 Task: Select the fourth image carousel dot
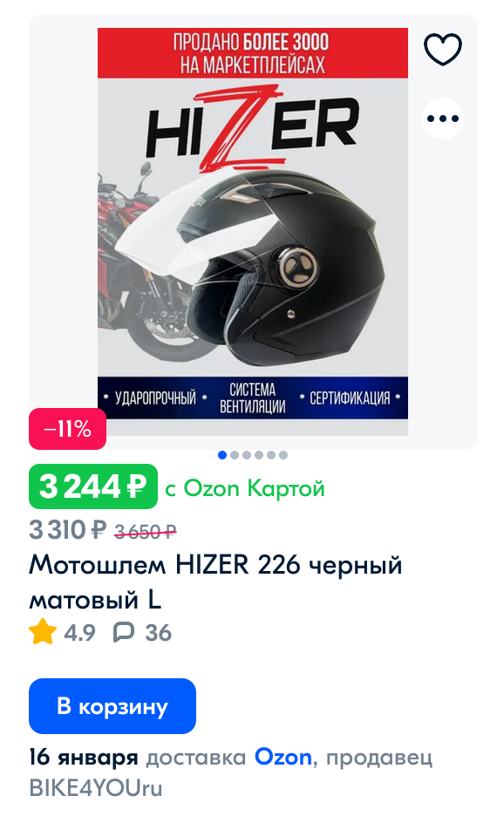(259, 455)
